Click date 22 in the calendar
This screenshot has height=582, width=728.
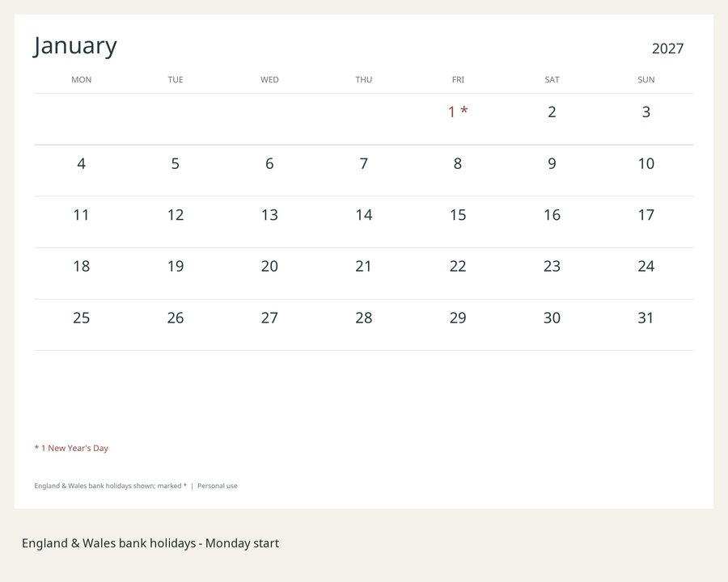pos(458,267)
